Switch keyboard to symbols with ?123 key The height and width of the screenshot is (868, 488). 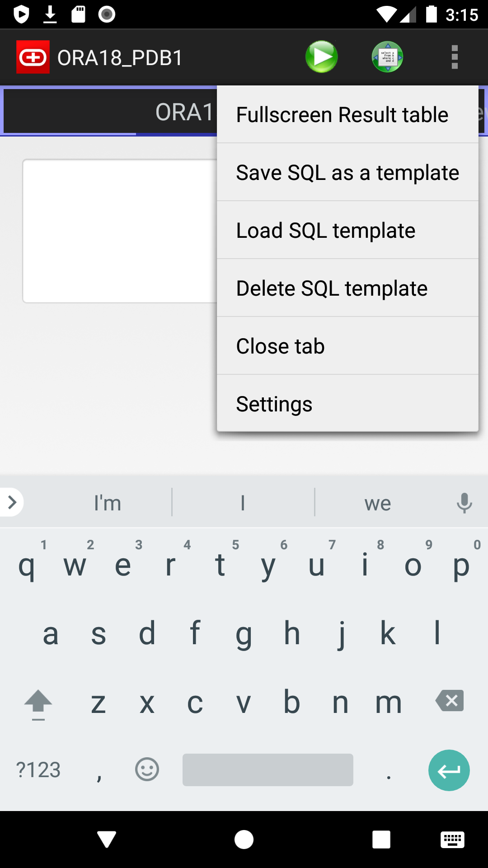(x=39, y=769)
